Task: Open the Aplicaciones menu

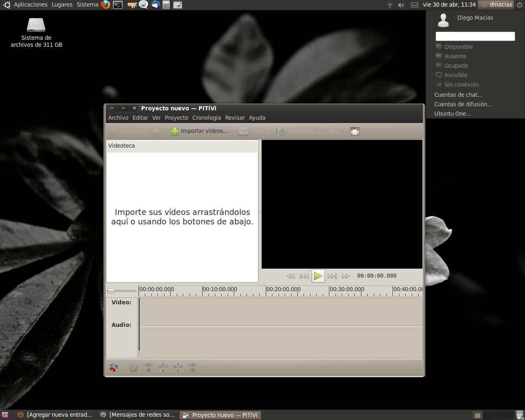Action: click(x=30, y=5)
